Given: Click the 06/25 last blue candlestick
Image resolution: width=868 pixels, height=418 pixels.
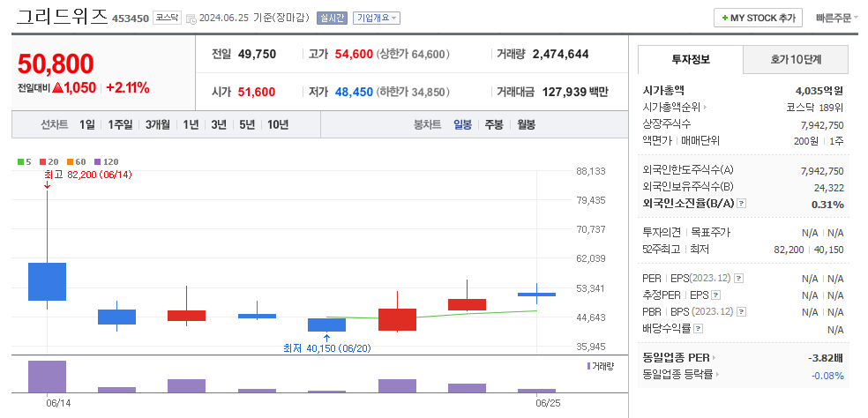Looking at the screenshot, I should (536, 295).
